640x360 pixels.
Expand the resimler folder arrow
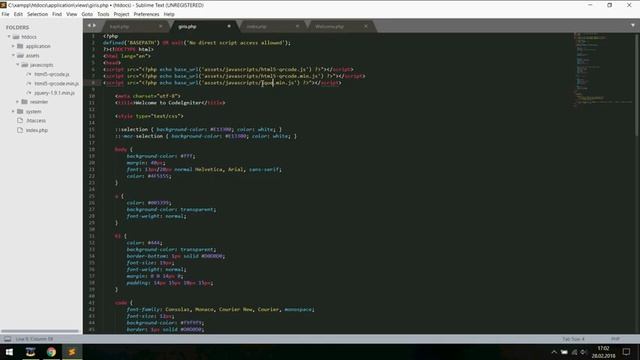tap(18, 102)
